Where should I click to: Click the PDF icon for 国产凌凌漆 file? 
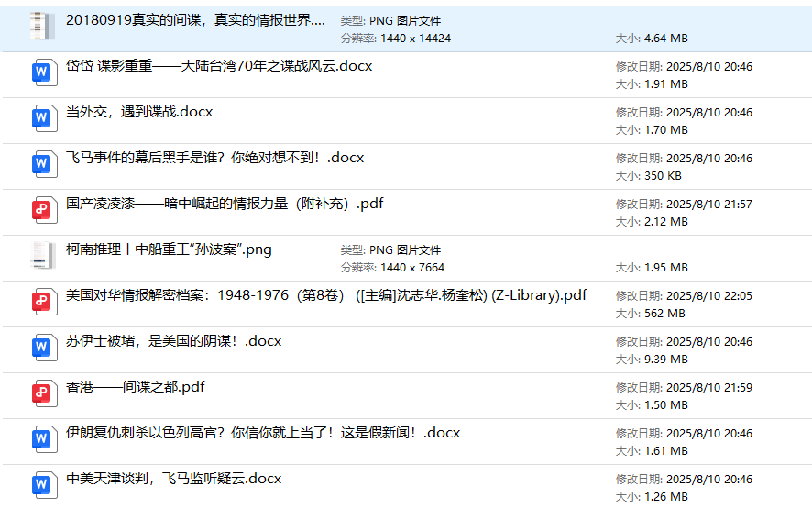click(x=44, y=210)
